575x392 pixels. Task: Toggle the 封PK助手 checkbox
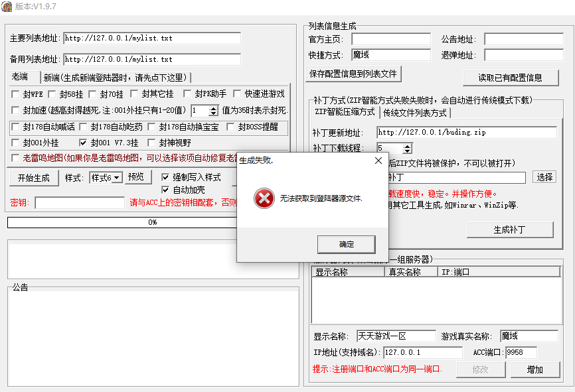click(187, 94)
